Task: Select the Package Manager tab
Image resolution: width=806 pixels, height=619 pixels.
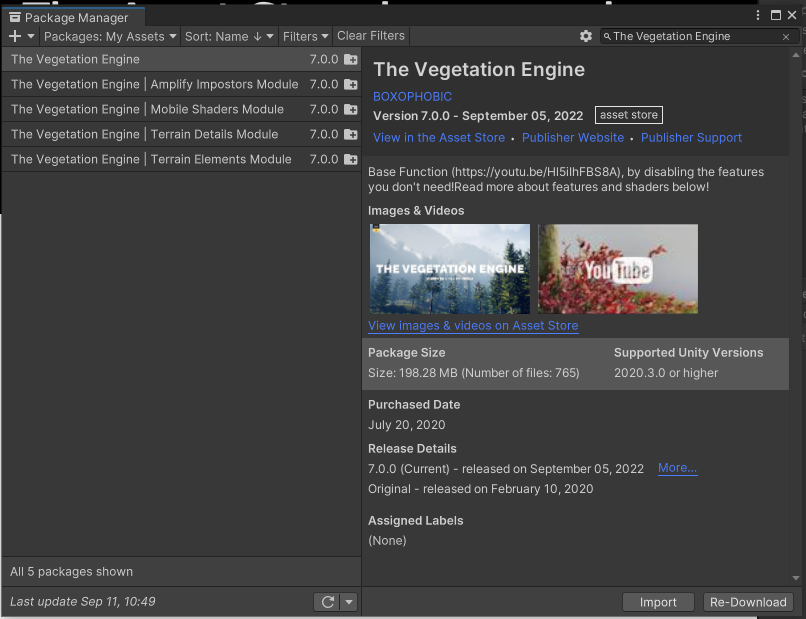Action: [73, 17]
